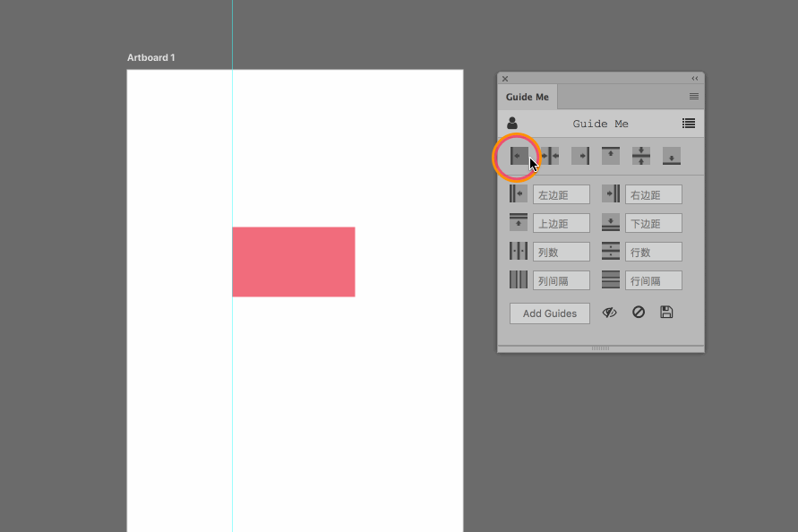The width and height of the screenshot is (798, 532).
Task: Add guide at top edge icon
Action: [x=611, y=156]
